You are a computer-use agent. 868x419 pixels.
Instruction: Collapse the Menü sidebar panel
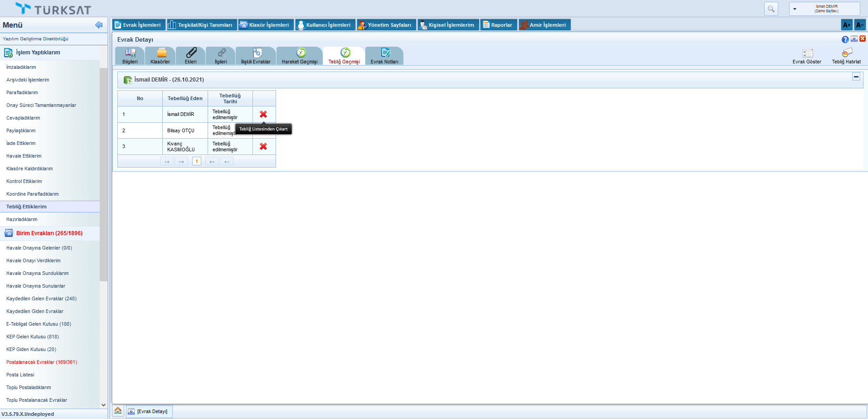click(x=99, y=25)
